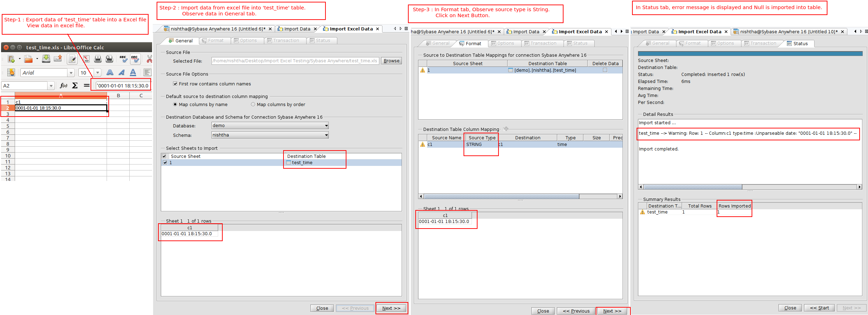This screenshot has height=315, width=868.
Task: Click the warning icon beside test_time summary row
Action: pos(642,212)
